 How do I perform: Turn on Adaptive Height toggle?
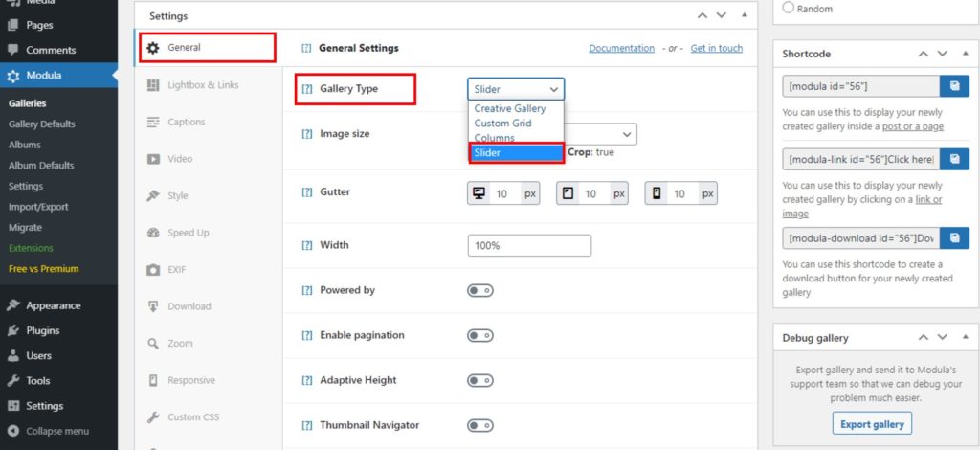(479, 380)
